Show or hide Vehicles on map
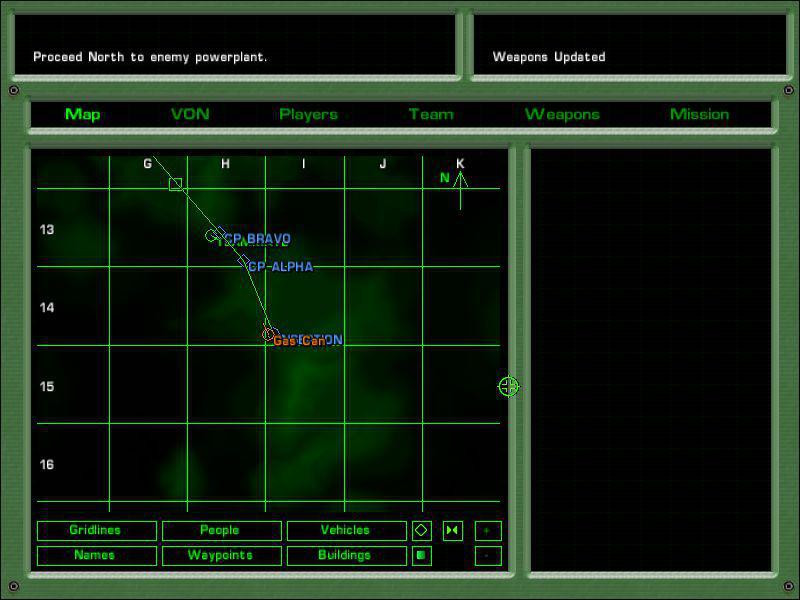The width and height of the screenshot is (800, 600). pyautogui.click(x=345, y=531)
